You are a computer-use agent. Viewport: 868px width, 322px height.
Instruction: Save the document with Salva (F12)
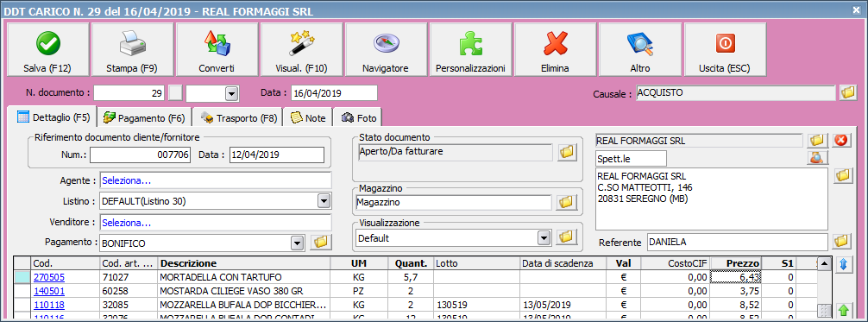tap(47, 50)
